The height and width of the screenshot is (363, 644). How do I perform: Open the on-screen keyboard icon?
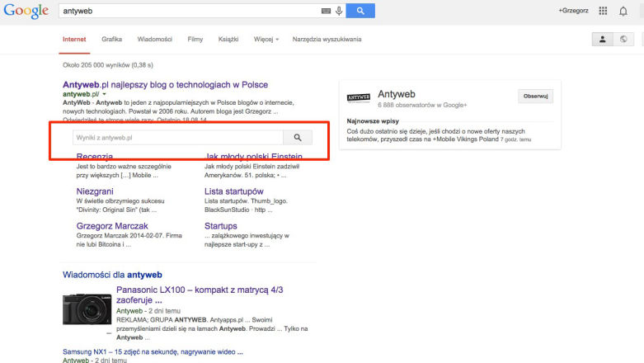326,11
